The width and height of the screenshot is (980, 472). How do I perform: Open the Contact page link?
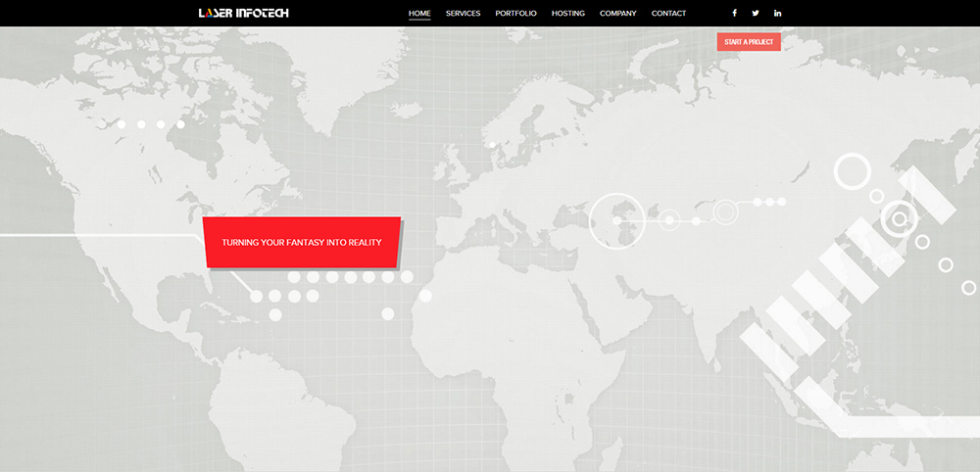point(668,14)
